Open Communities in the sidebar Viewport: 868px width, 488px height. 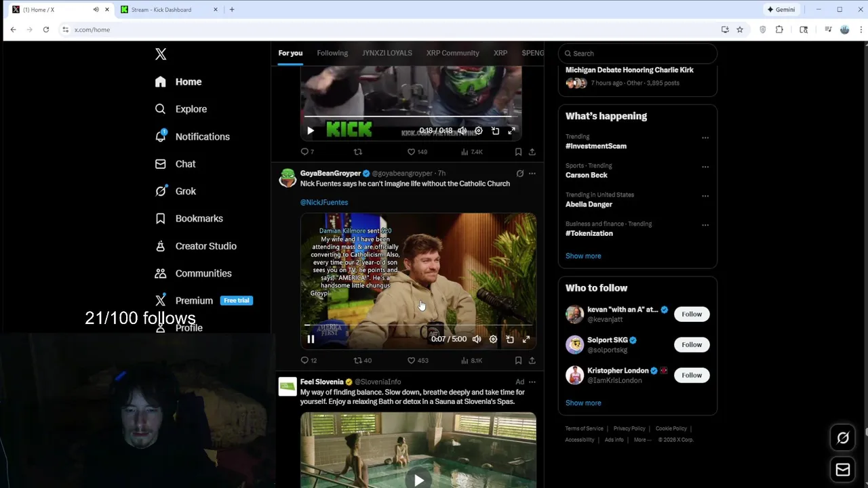point(193,273)
